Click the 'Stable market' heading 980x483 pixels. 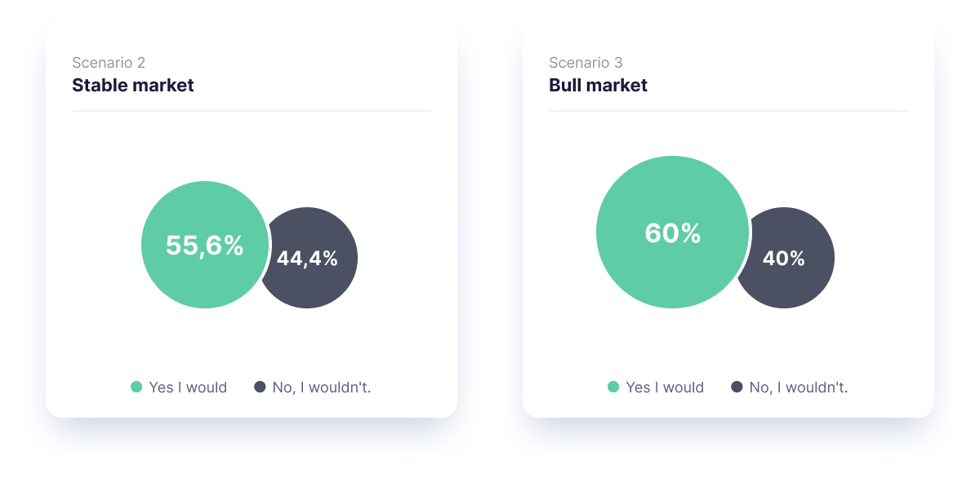pyautogui.click(x=133, y=85)
